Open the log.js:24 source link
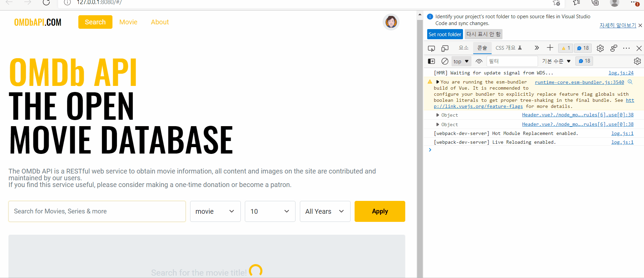The width and height of the screenshot is (644, 278). (621, 73)
